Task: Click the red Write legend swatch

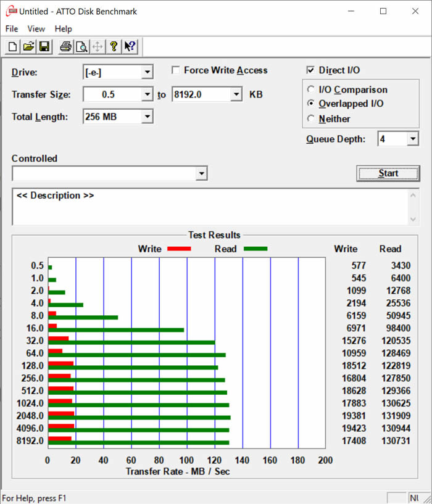Action: tap(179, 249)
